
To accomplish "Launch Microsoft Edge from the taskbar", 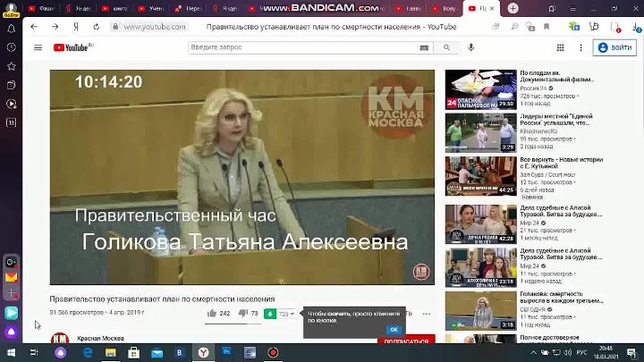I will coord(88,352).
